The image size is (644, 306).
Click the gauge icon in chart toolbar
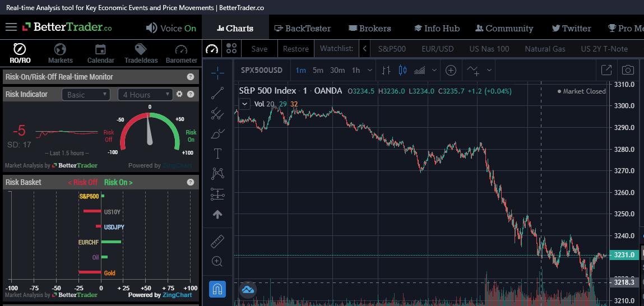coord(212,49)
